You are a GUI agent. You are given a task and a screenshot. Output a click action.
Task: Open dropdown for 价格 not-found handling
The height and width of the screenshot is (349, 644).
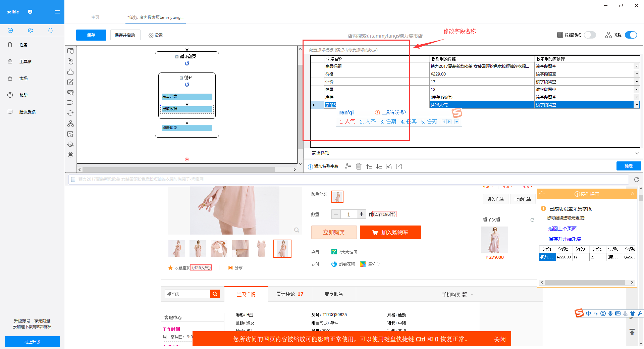(636, 74)
